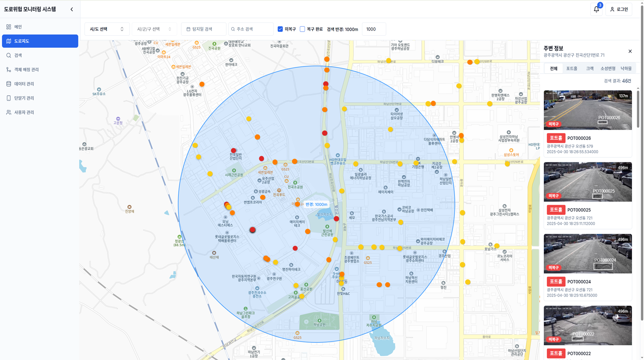Click the 성광금속 map pin
The image size is (644, 360).
(x=256, y=191)
